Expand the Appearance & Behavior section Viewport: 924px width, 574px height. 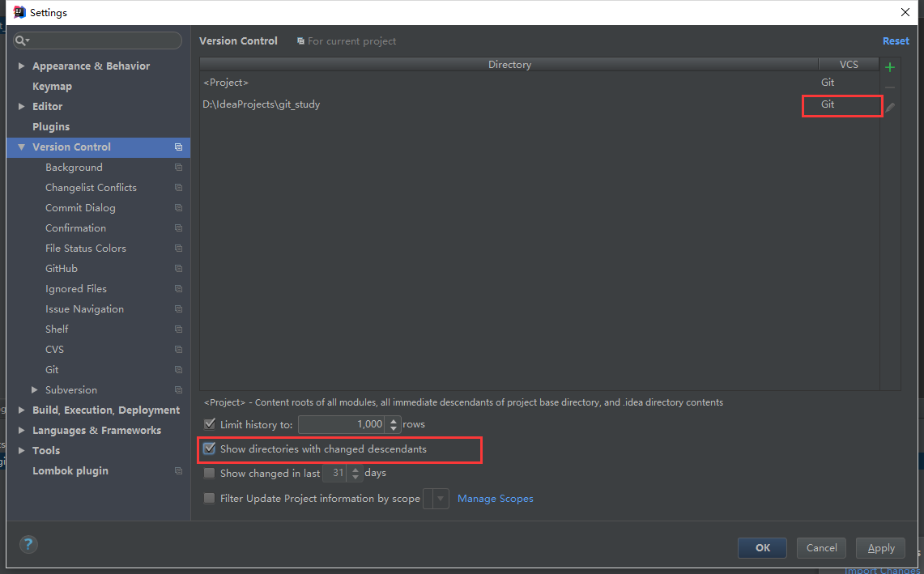22,66
